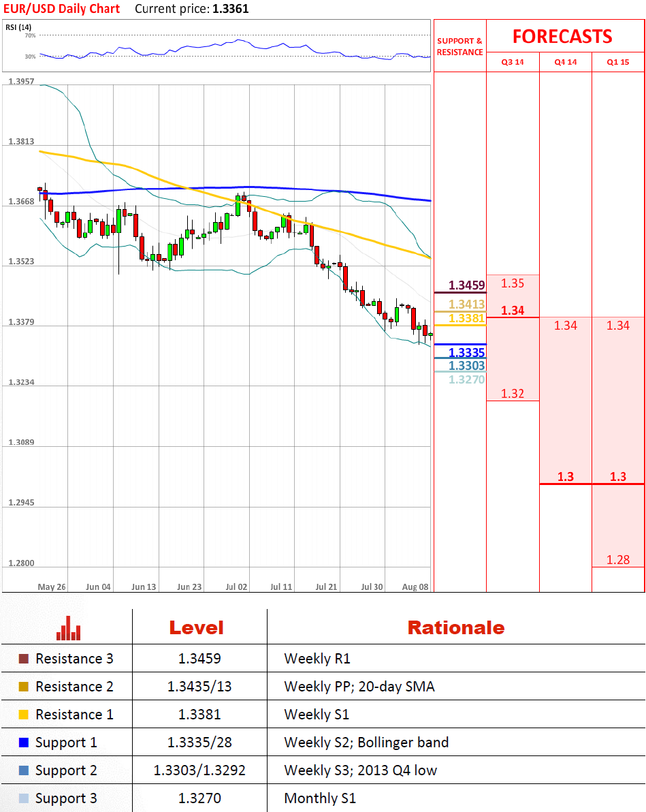Click the 1.3957 price axis label
646x812 pixels.
pyautogui.click(x=21, y=81)
